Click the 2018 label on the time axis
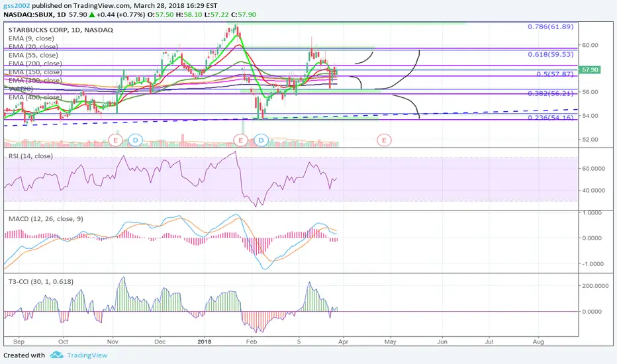 (x=205, y=341)
